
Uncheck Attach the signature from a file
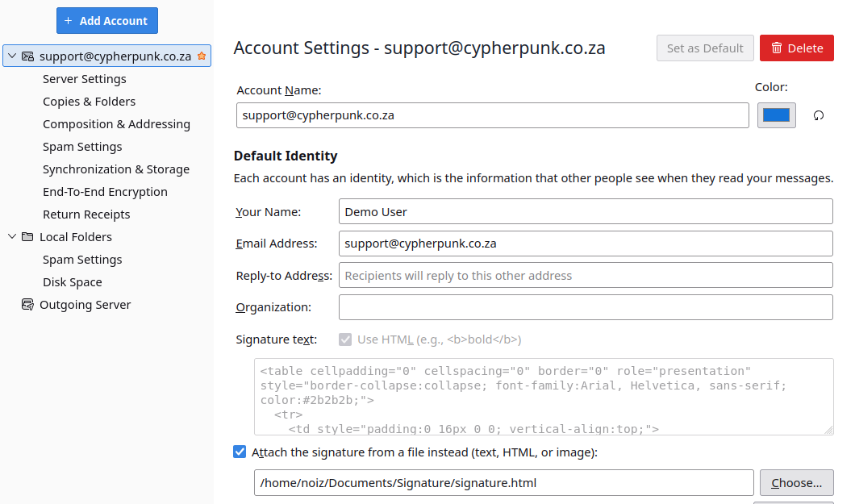[240, 452]
